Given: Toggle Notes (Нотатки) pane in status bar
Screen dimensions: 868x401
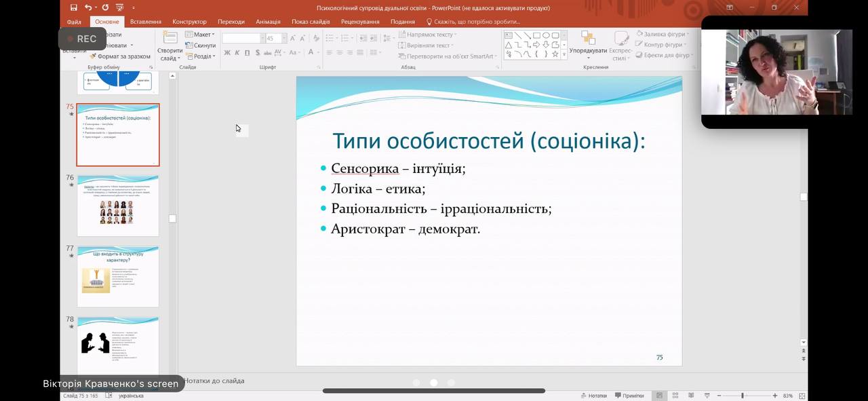Looking at the screenshot, I should click(593, 396).
